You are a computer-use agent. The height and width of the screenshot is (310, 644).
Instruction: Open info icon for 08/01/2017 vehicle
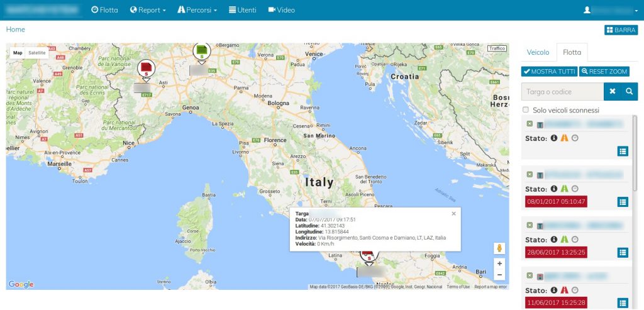(553, 189)
